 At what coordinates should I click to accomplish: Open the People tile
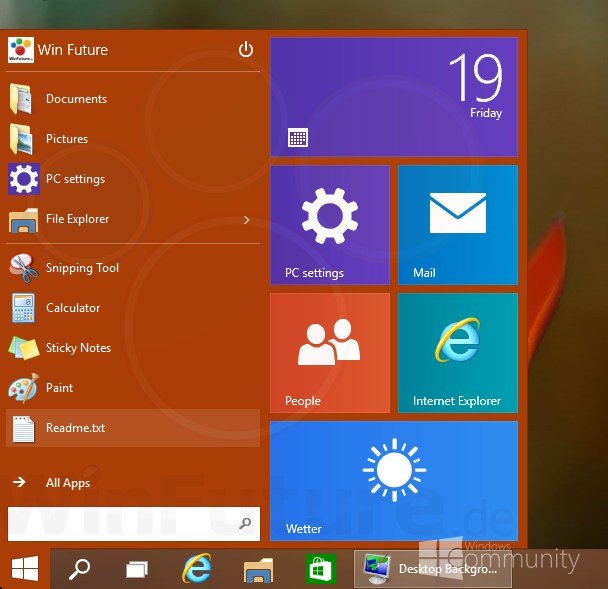[330, 353]
